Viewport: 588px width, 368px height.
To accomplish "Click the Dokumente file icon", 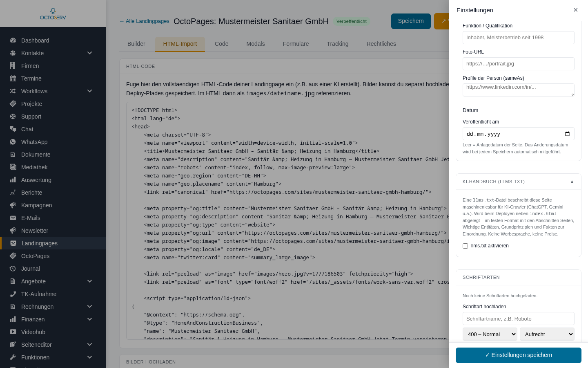I will pos(13,155).
